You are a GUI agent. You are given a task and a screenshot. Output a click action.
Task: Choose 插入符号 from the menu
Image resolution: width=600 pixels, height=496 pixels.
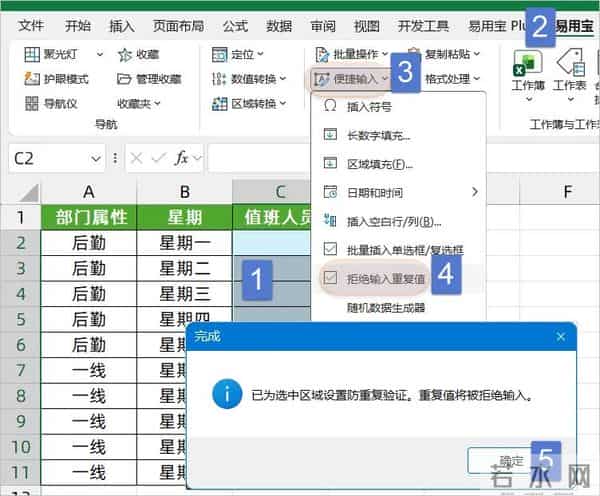pyautogui.click(x=398, y=107)
